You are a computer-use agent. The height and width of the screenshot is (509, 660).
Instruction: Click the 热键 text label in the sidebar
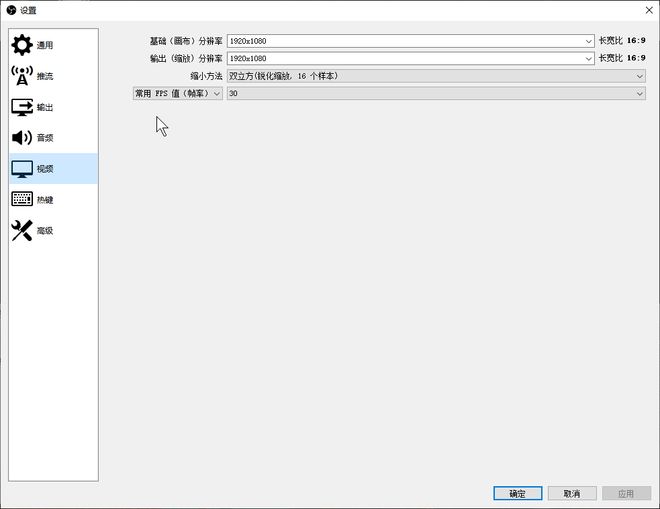tap(45, 200)
